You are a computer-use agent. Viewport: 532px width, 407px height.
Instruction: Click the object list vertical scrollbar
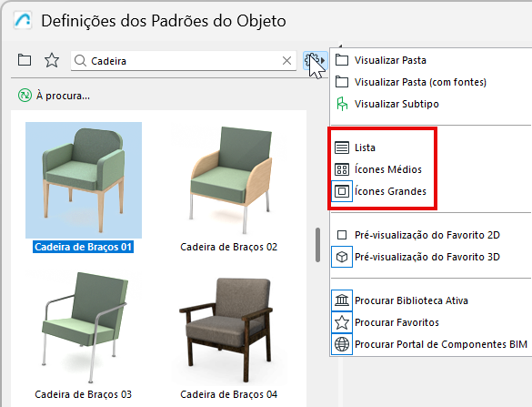(317, 245)
